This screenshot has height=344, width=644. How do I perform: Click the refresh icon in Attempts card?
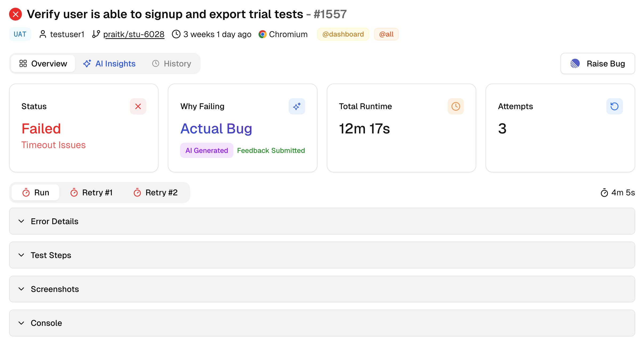[614, 106]
